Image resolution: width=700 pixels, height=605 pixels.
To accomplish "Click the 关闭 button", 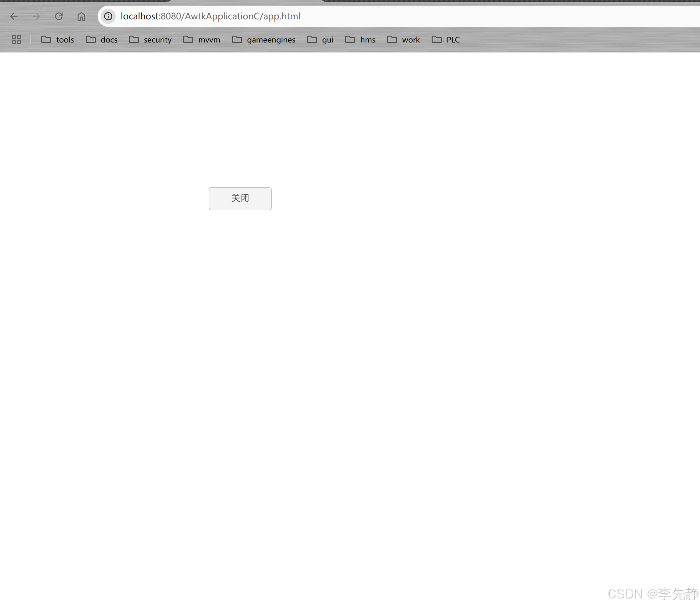I will [240, 198].
